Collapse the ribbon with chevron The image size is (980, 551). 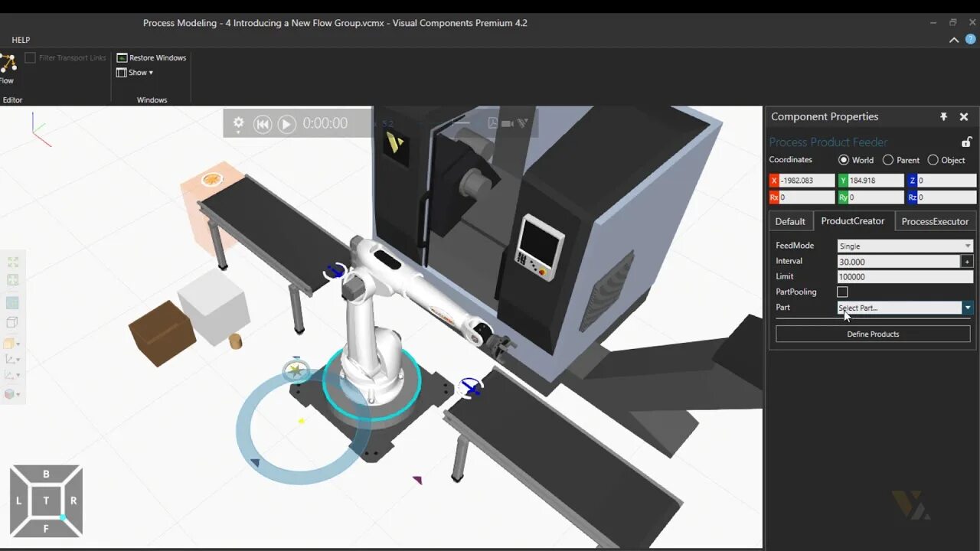tap(954, 40)
